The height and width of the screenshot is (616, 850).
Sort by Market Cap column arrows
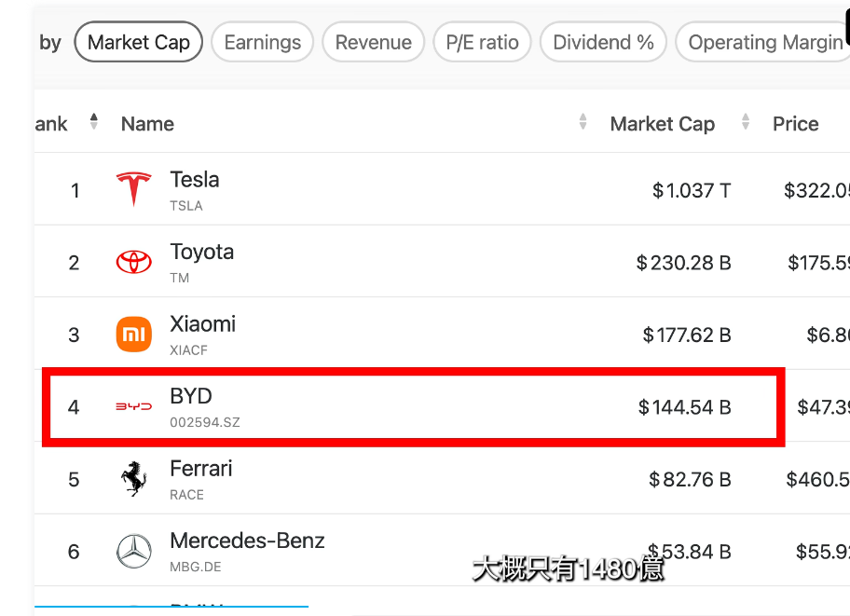[746, 121]
